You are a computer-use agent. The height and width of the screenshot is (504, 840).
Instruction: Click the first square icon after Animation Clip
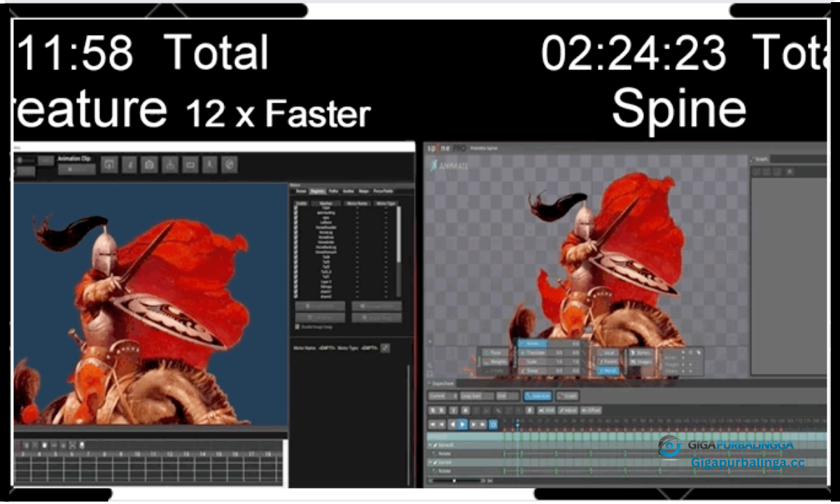(x=108, y=165)
